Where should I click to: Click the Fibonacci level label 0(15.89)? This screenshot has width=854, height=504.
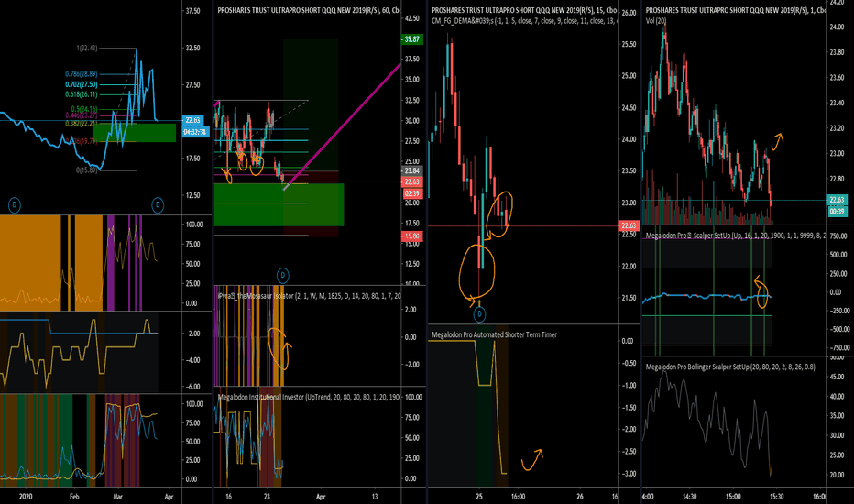click(x=87, y=170)
